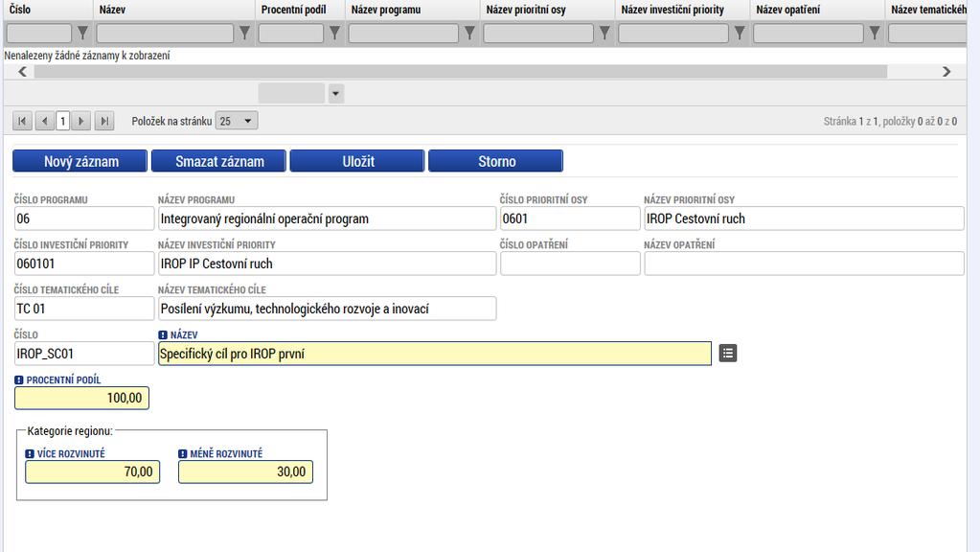
Task: Click the horizontal scrollbar thumb of the table
Action: click(x=461, y=72)
